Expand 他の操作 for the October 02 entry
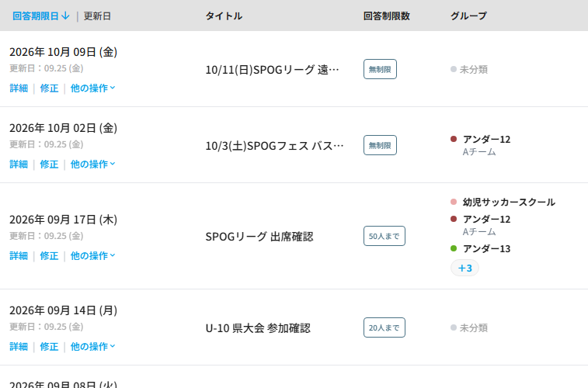 click(92, 164)
